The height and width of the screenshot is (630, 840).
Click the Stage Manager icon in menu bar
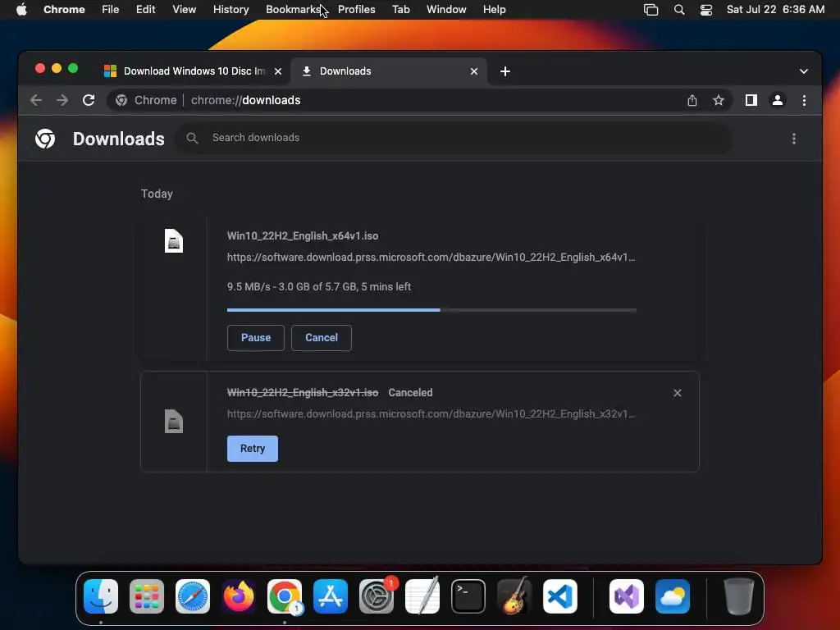click(x=651, y=10)
